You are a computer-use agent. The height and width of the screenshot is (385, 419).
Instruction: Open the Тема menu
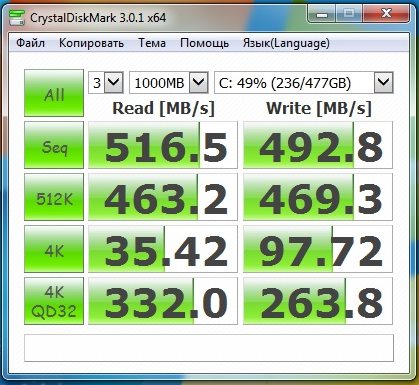click(152, 43)
